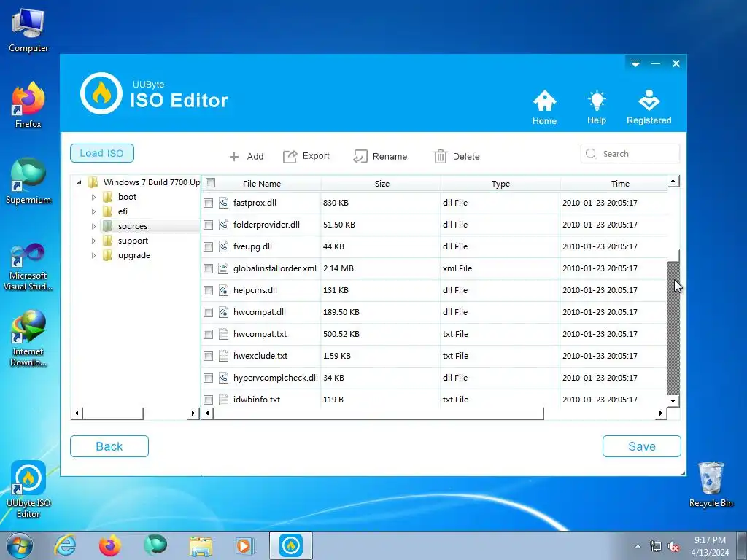This screenshot has width=747, height=560.
Task: Open the title bar dropdown menu arrow
Action: pyautogui.click(x=635, y=63)
